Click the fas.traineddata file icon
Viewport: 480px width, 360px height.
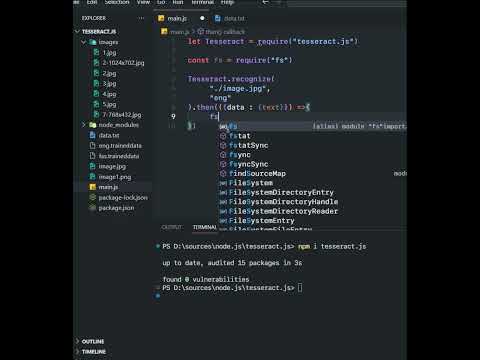[x=93, y=156]
